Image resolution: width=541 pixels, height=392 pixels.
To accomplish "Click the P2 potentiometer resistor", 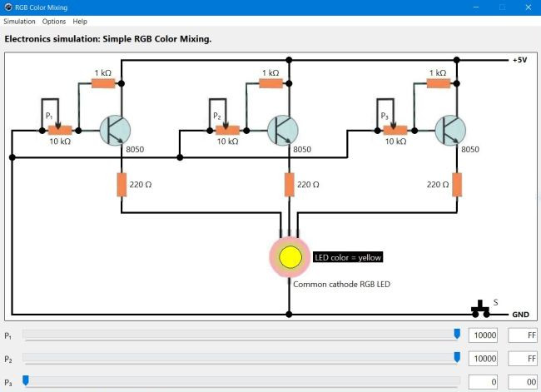I will [x=228, y=131].
